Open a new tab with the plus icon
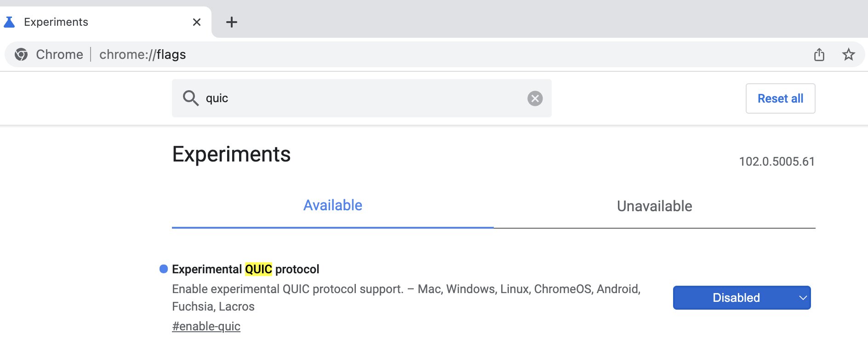Viewport: 868px width, 346px height. [232, 22]
